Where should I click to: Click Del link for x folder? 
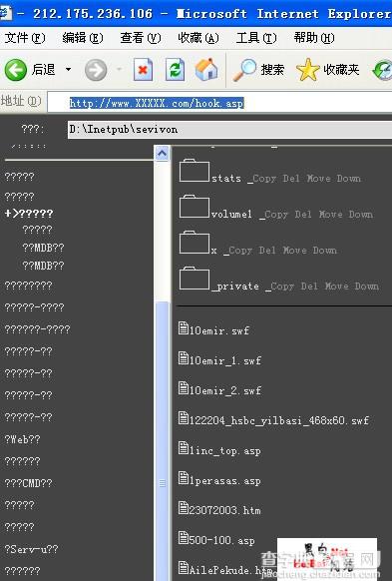click(267, 251)
